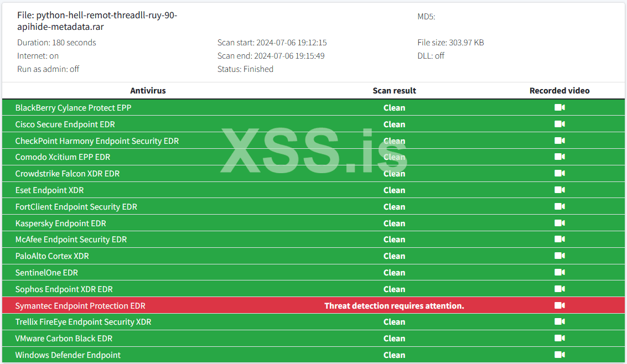Select the Recorded video column header
The width and height of the screenshot is (627, 364).
click(559, 91)
